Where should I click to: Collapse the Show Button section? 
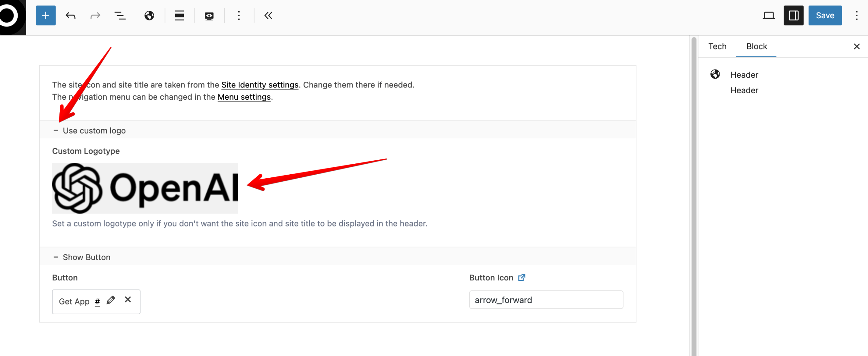tap(56, 257)
